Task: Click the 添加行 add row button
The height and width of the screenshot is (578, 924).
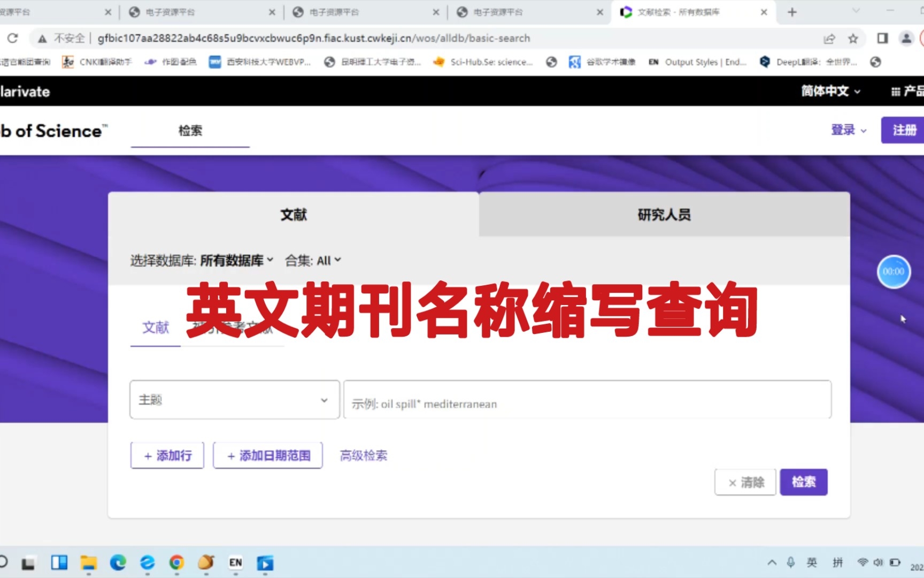Action: coord(167,455)
